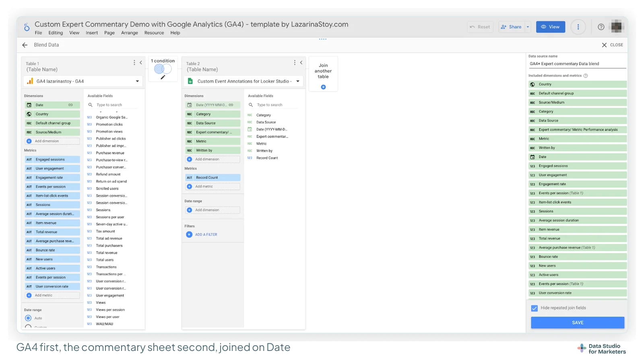This screenshot has width=644, height=363.
Task: Click the calendar icon on Date in included fields list
Action: coord(533,157)
